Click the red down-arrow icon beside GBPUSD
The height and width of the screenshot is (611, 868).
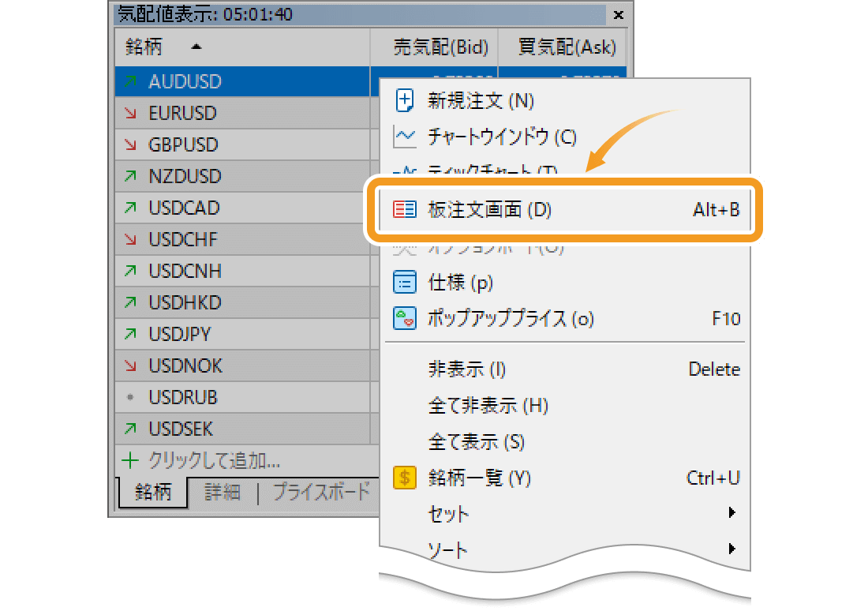130,144
